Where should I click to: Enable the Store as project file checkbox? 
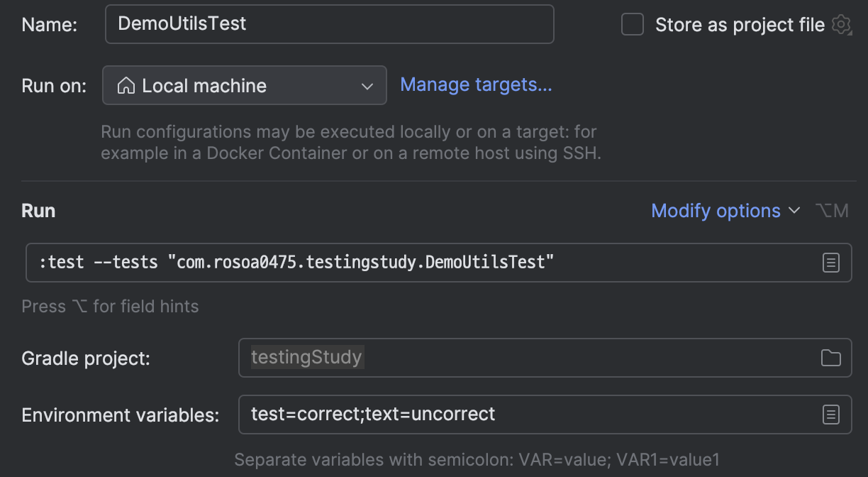click(632, 25)
